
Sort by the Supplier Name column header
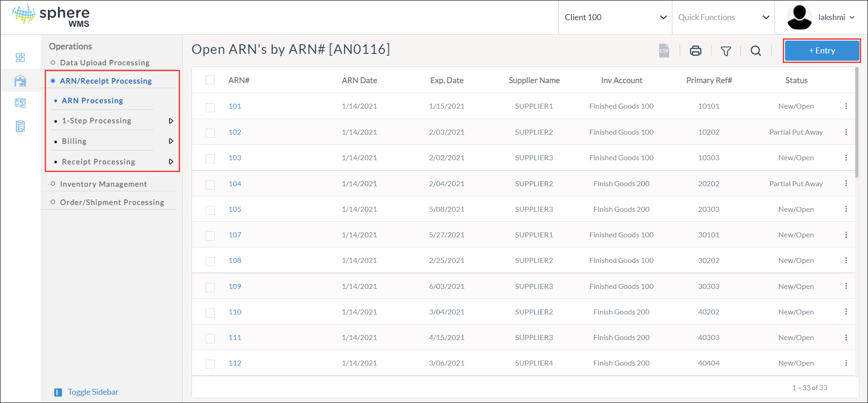[x=534, y=80]
